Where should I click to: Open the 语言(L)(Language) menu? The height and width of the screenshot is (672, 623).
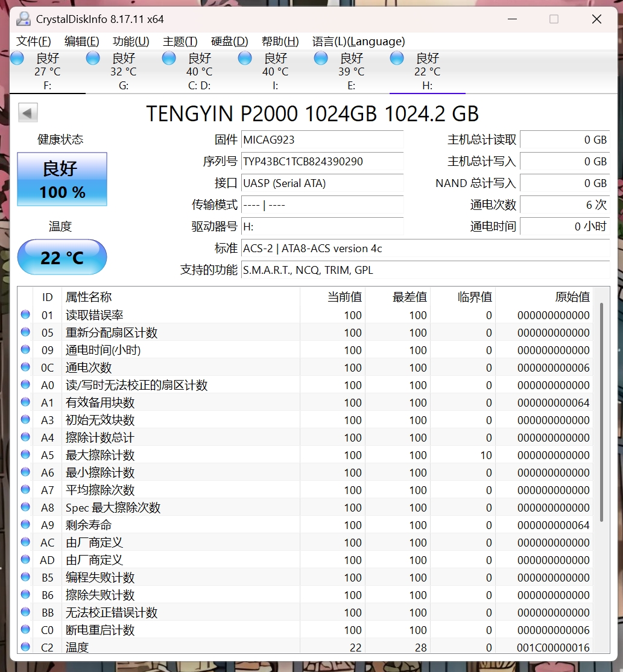(358, 42)
